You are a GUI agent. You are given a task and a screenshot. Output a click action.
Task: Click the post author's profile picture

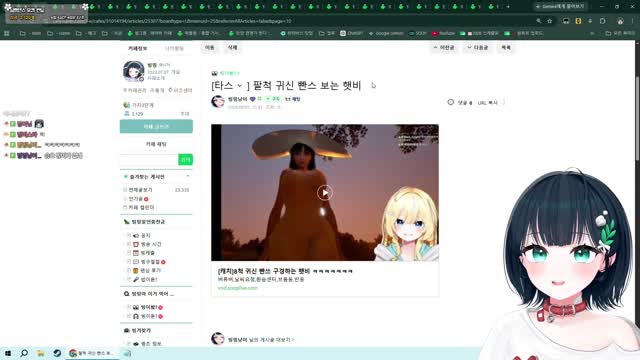coord(218,101)
